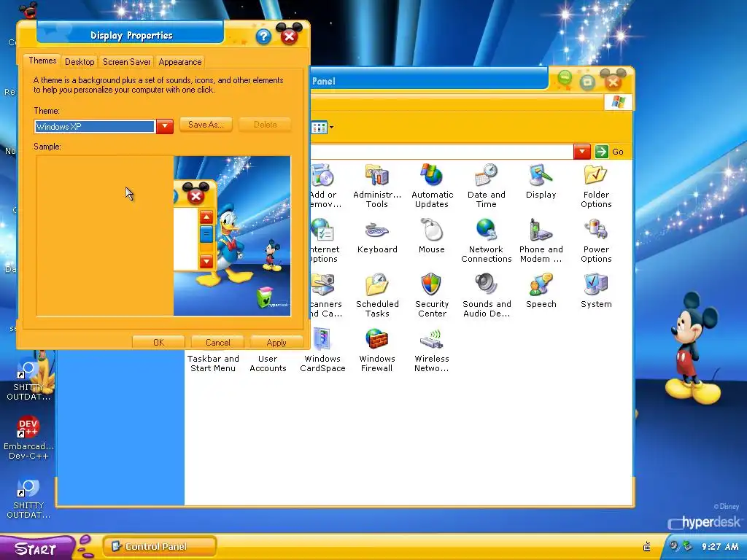747x560 pixels.
Task: Open Taskbar and Start Menu settings
Action: [213, 363]
